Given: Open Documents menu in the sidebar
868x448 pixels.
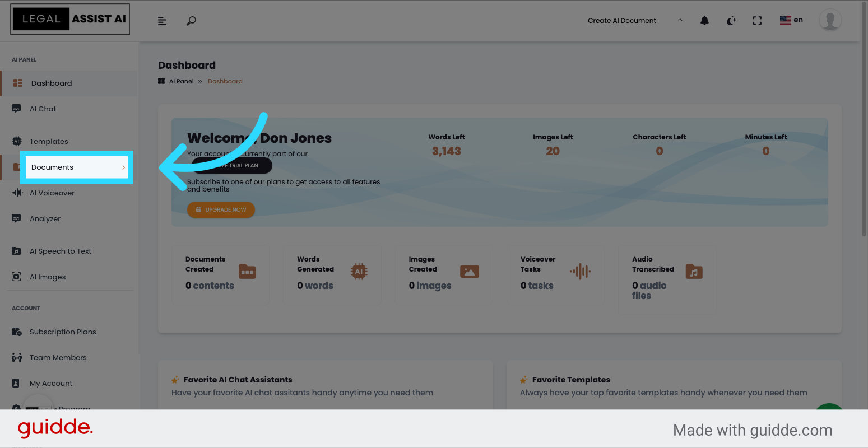Looking at the screenshot, I should [77, 167].
